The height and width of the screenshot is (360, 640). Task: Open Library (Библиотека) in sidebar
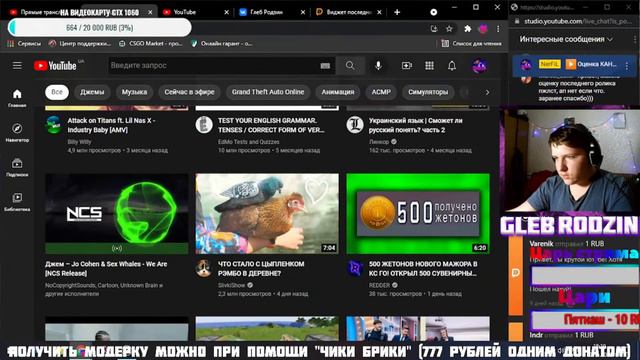[x=17, y=202]
